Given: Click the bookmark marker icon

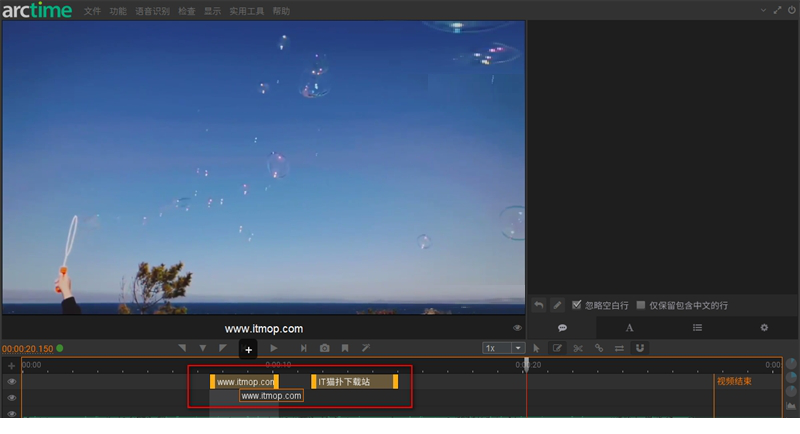Looking at the screenshot, I should [x=345, y=348].
